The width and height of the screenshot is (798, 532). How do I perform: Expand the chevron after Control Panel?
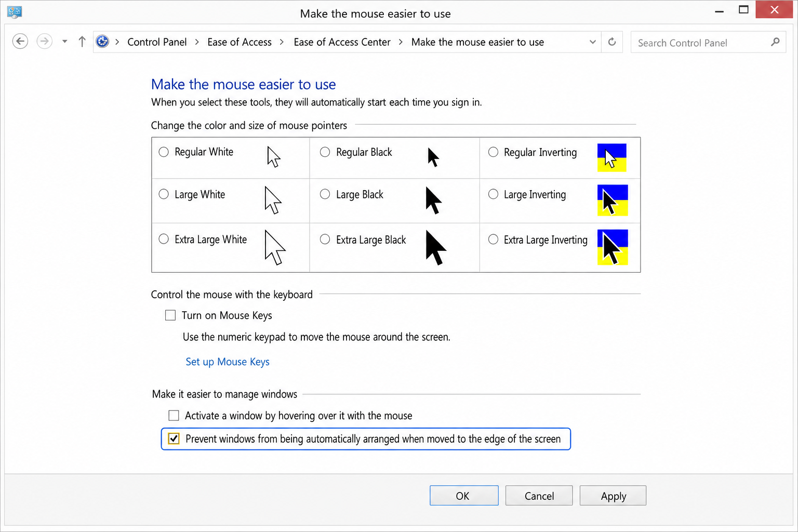197,42
